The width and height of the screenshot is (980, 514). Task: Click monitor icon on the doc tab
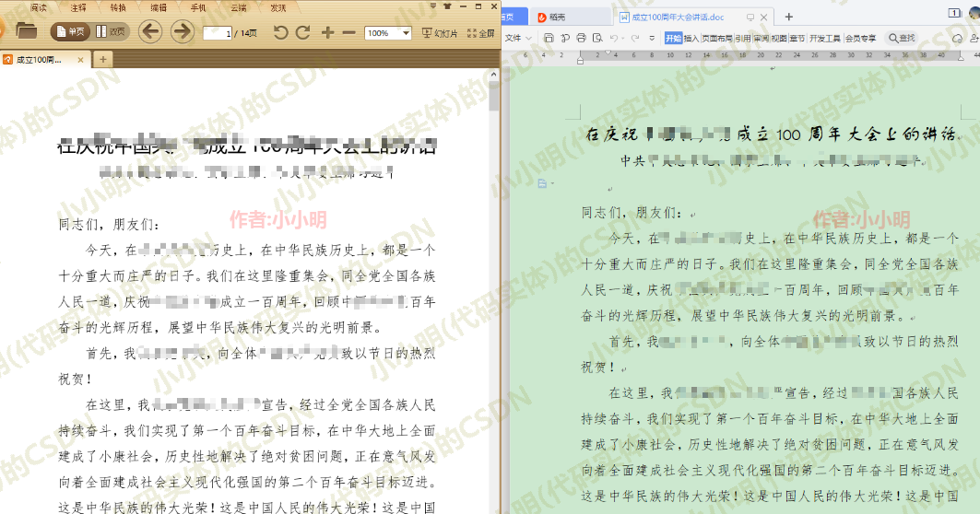tap(750, 17)
